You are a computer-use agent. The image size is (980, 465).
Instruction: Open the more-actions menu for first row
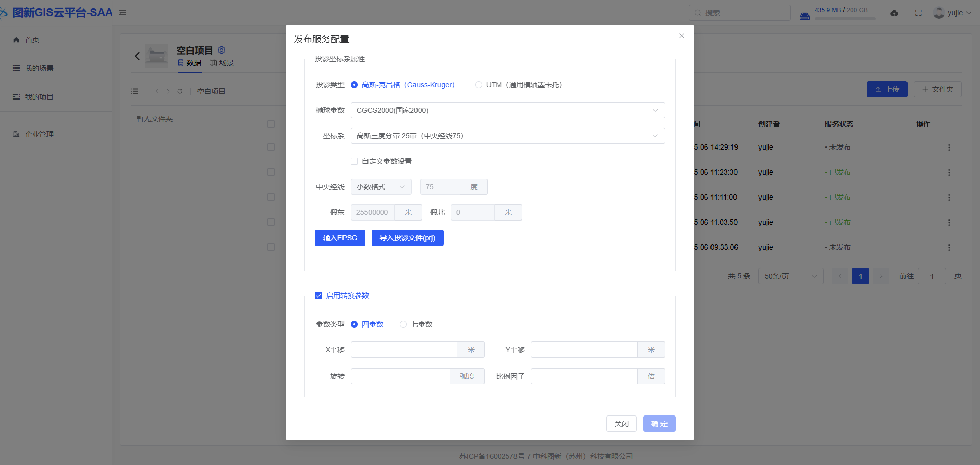click(949, 148)
